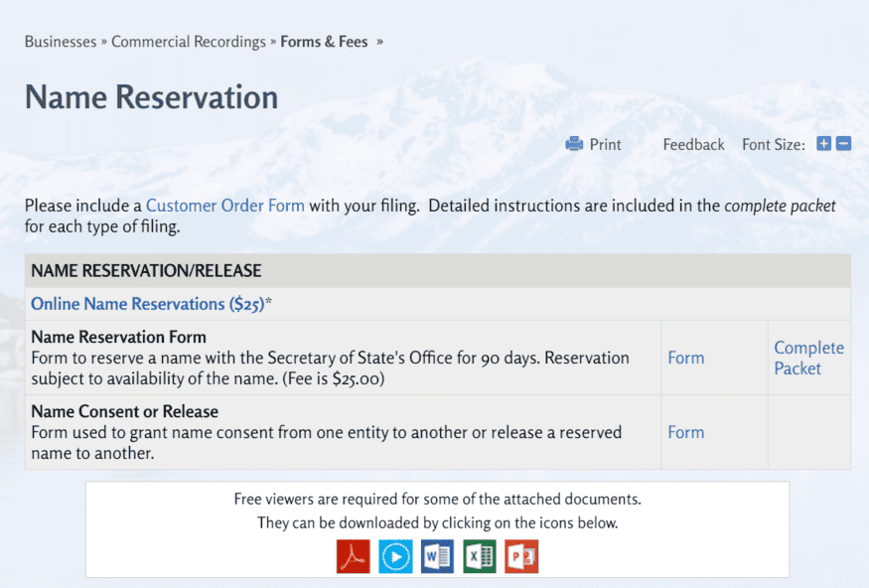Screen dimensions: 869x588
Task: Click the Feedback link
Action: (693, 145)
